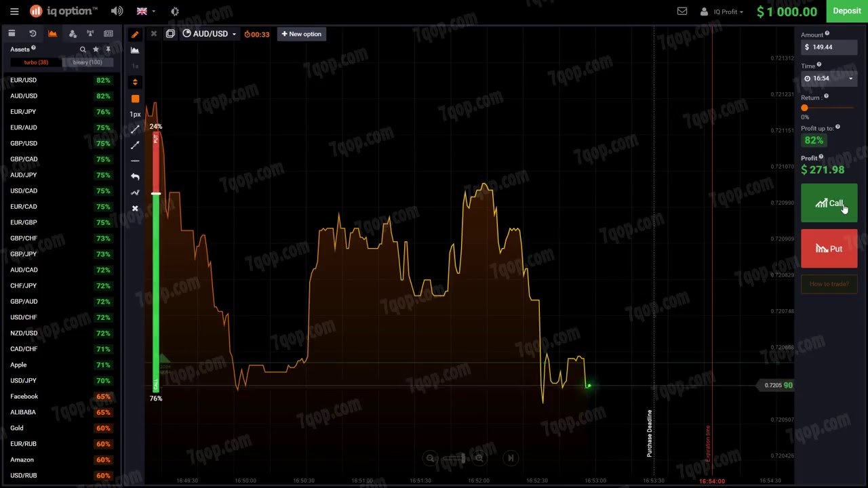Open the hamburger main menu

point(14,12)
